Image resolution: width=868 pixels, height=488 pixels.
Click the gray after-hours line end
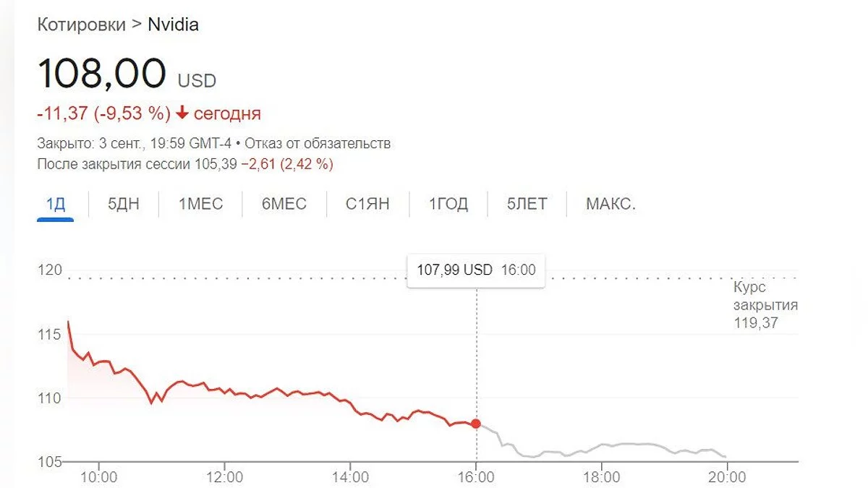pos(726,457)
